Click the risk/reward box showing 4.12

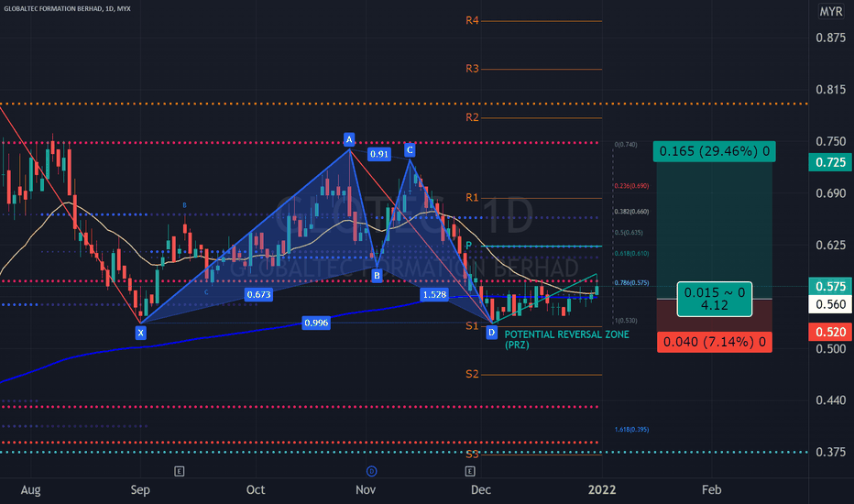point(715,299)
